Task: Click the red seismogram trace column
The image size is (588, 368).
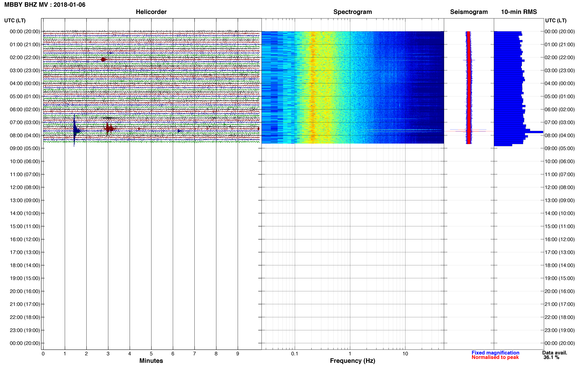Action: pyautogui.click(x=469, y=87)
